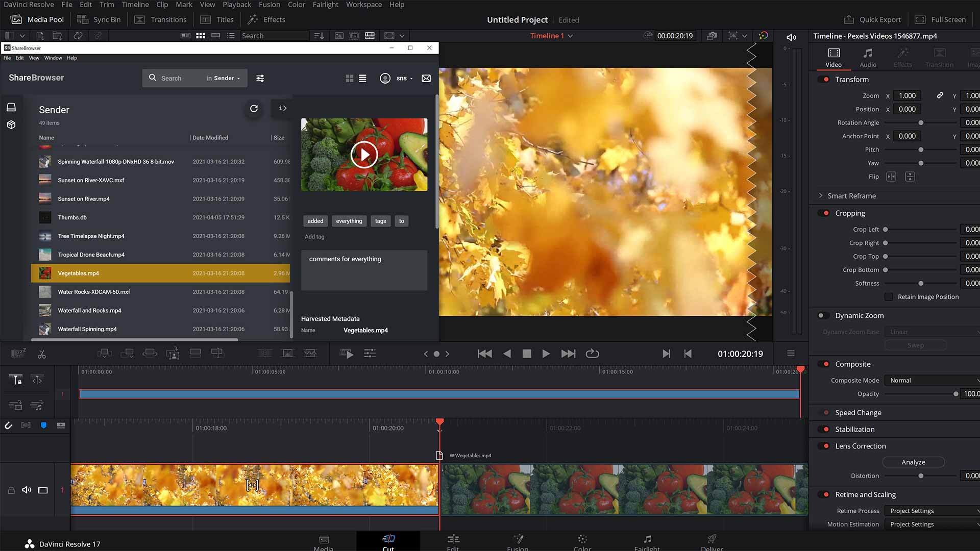
Task: Switch to the Audio inspector tab
Action: [868, 57]
